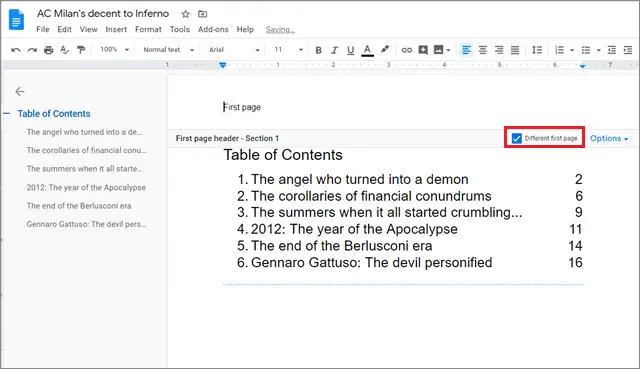Toggle Bold formatting
640x369 pixels.
pos(318,50)
